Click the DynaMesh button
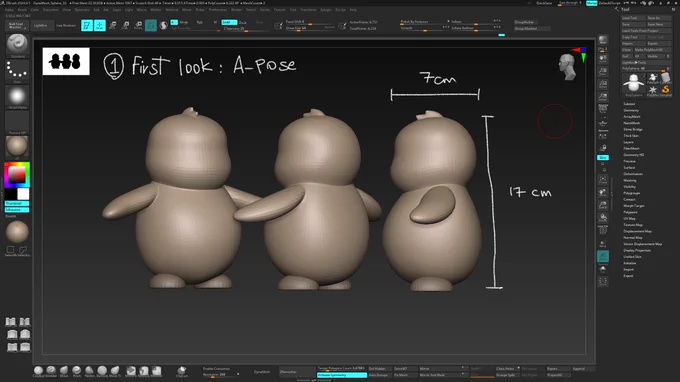This screenshot has height=382, width=680. pos(262,372)
